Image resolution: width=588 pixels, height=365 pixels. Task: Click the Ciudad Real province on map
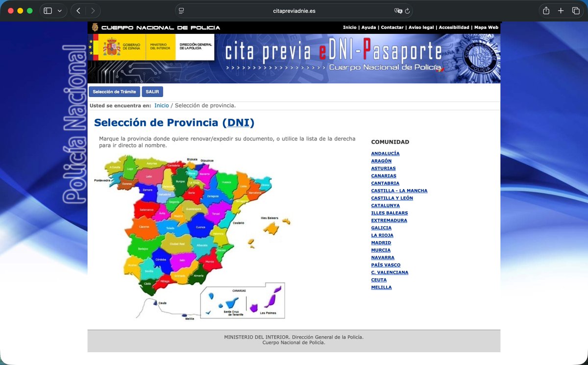point(177,243)
